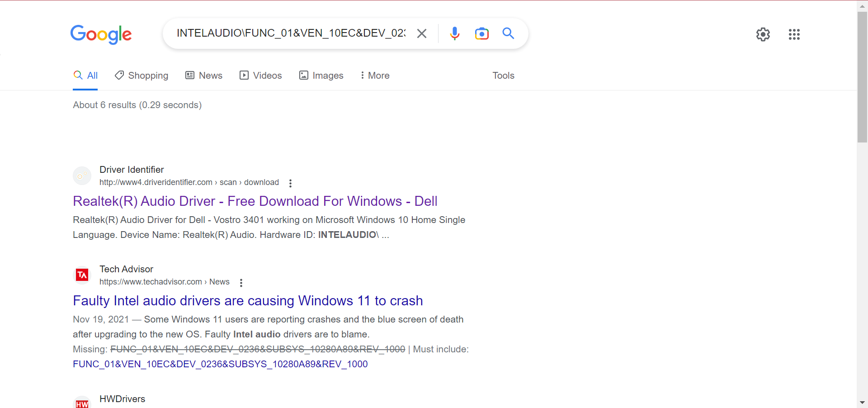The image size is (868, 408).
Task: Switch to the News tab
Action: 204,76
